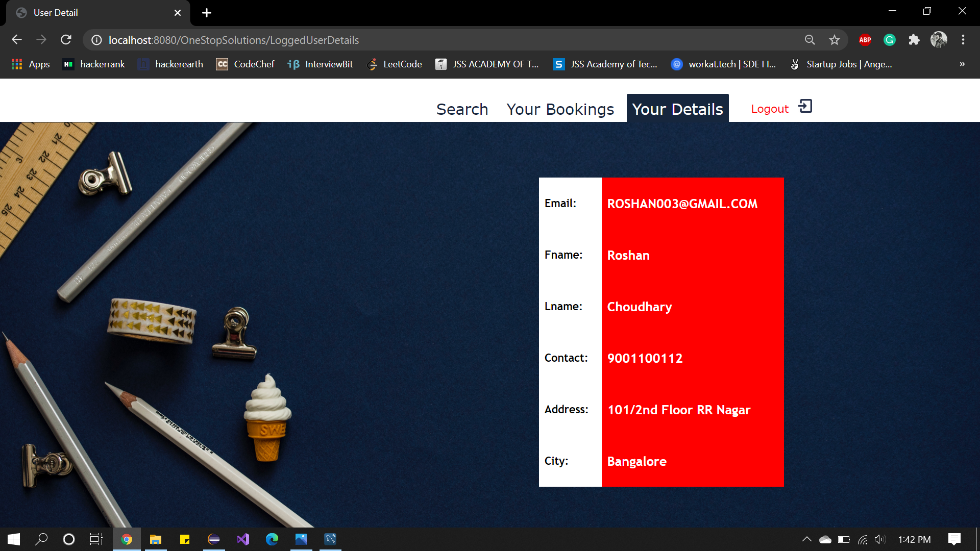This screenshot has height=551, width=980.
Task: Open the Grammarly extension icon
Action: pyautogui.click(x=890, y=40)
